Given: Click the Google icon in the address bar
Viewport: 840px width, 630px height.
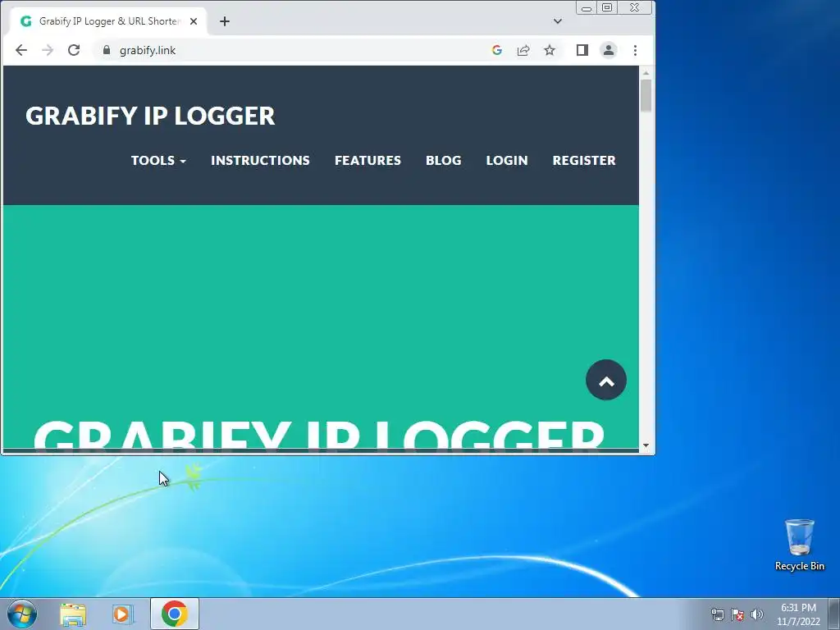Looking at the screenshot, I should click(497, 50).
